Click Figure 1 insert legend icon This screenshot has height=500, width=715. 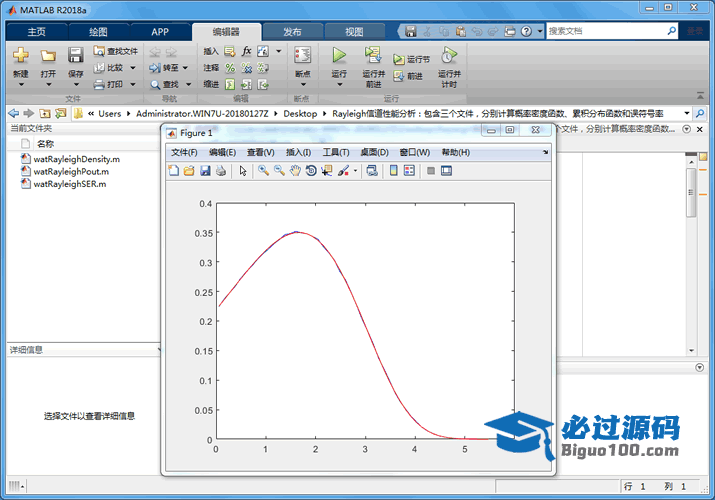[409, 171]
